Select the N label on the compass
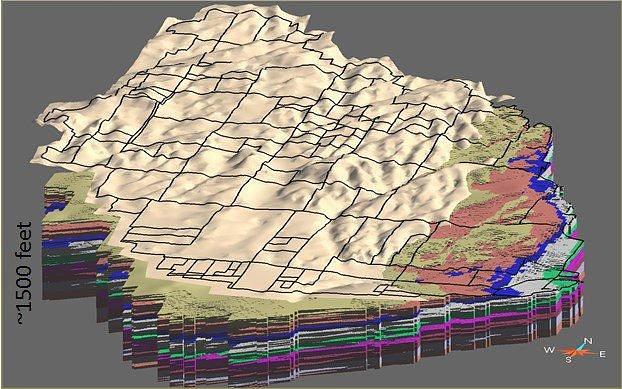Image resolution: width=622 pixels, height=389 pixels. click(588, 341)
